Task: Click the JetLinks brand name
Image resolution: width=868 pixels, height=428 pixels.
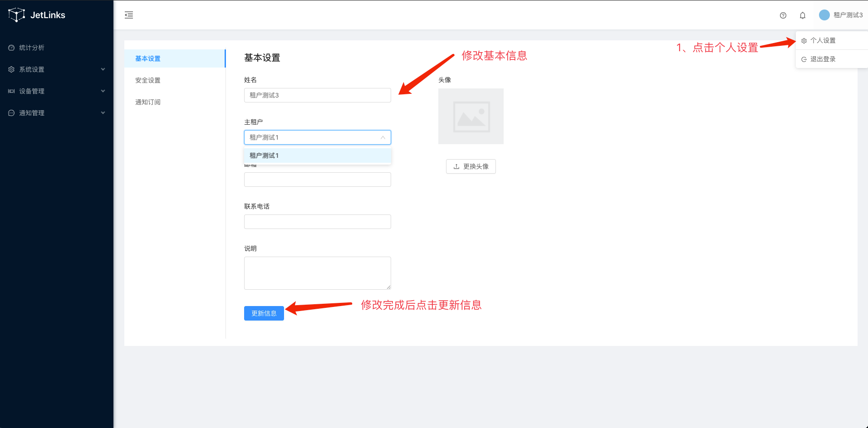Action: coord(48,15)
